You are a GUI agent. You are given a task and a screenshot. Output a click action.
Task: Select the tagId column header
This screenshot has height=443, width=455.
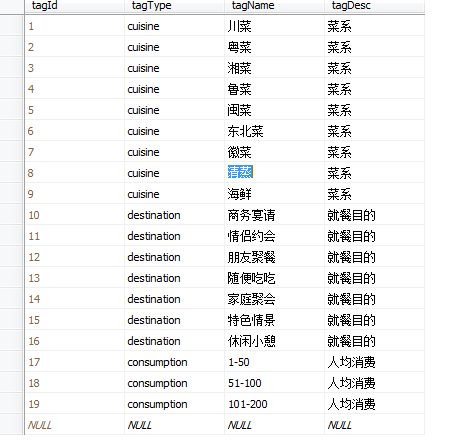(74, 6)
